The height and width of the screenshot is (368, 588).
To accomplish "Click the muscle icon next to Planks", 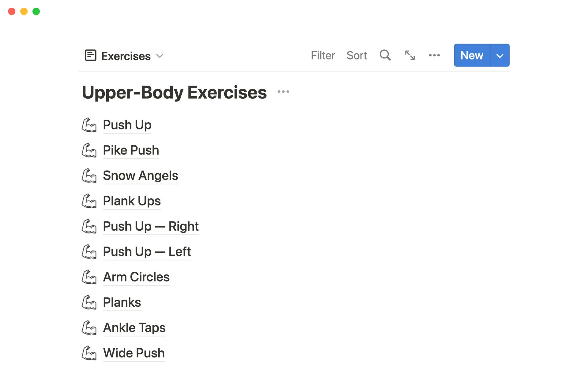I will point(89,302).
